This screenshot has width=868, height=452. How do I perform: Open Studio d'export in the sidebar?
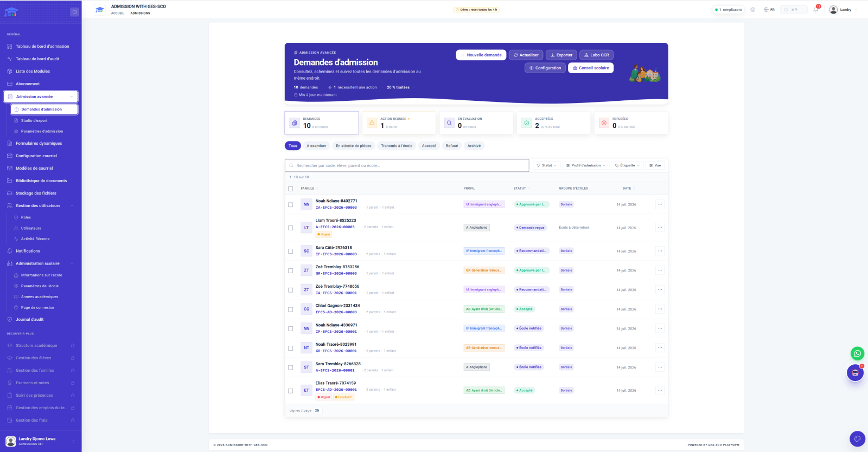pos(34,121)
